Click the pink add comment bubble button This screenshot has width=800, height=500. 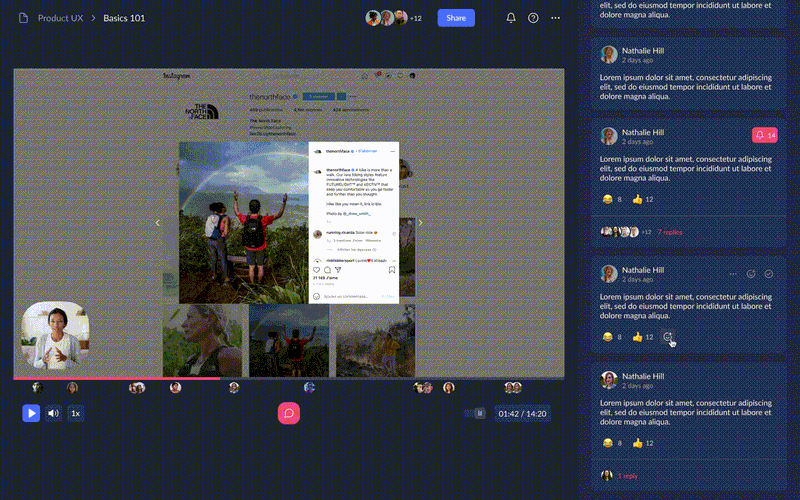(x=289, y=413)
